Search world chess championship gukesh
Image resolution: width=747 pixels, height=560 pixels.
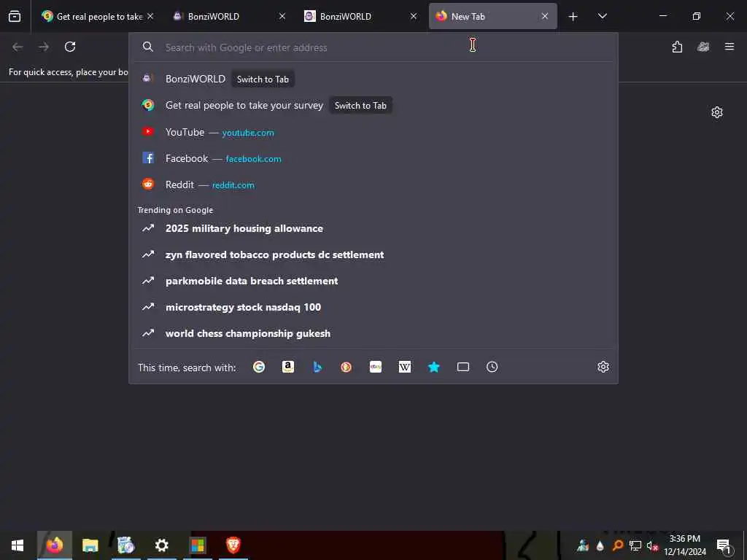373,333
